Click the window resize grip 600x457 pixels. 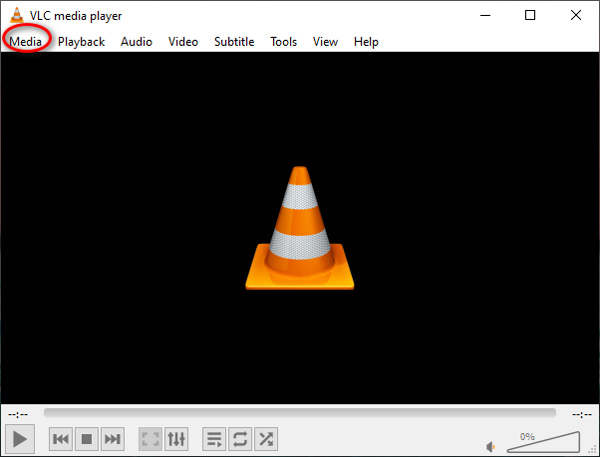point(594,451)
